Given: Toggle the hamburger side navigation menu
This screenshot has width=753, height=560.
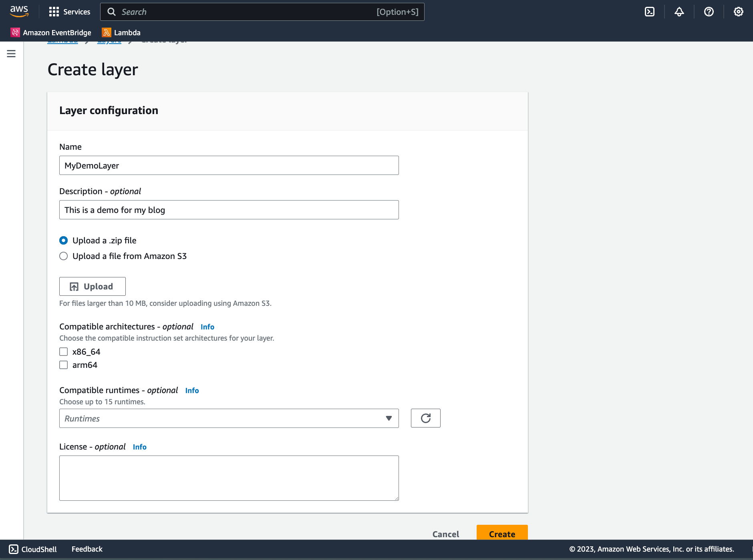Looking at the screenshot, I should 11,54.
